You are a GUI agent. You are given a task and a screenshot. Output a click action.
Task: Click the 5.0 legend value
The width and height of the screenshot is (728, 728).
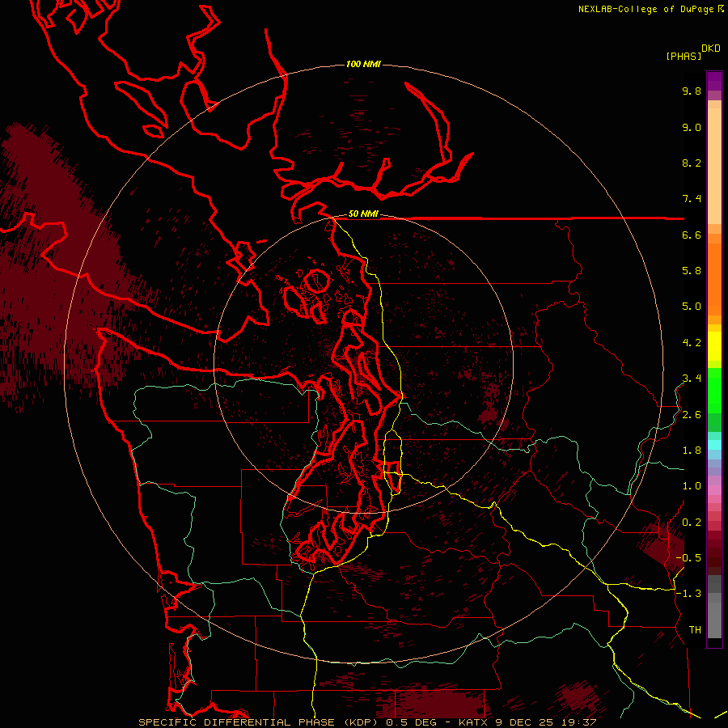[692, 307]
